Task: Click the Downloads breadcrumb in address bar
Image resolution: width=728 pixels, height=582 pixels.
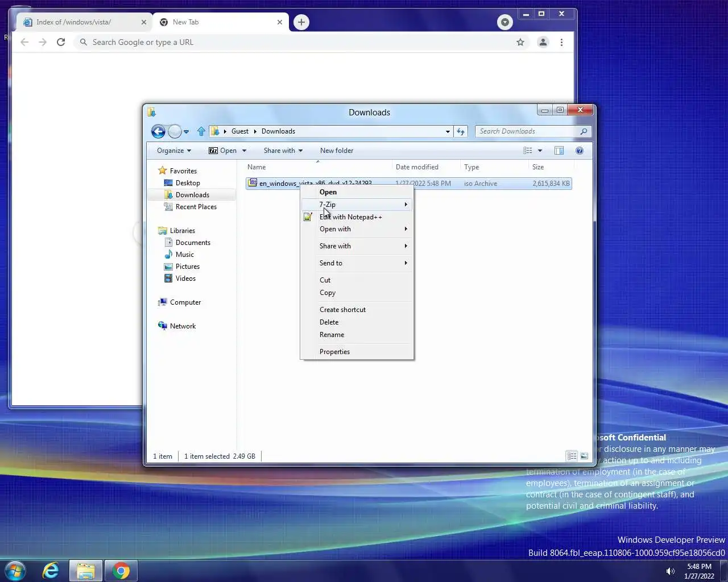Action: click(x=278, y=131)
